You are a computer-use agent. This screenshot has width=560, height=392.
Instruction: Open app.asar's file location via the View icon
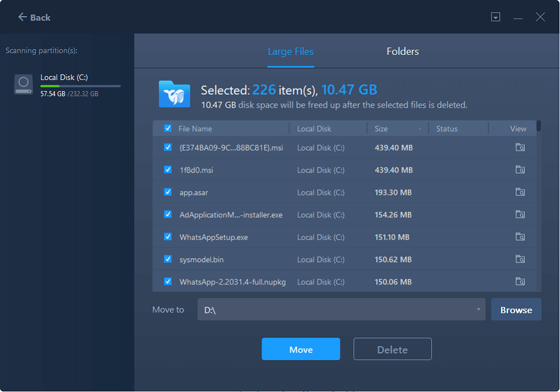(520, 192)
